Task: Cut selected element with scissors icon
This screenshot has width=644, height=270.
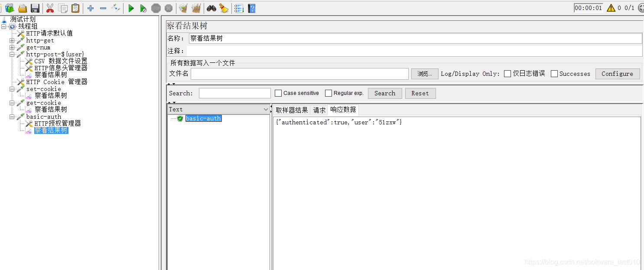Action: pos(50,8)
